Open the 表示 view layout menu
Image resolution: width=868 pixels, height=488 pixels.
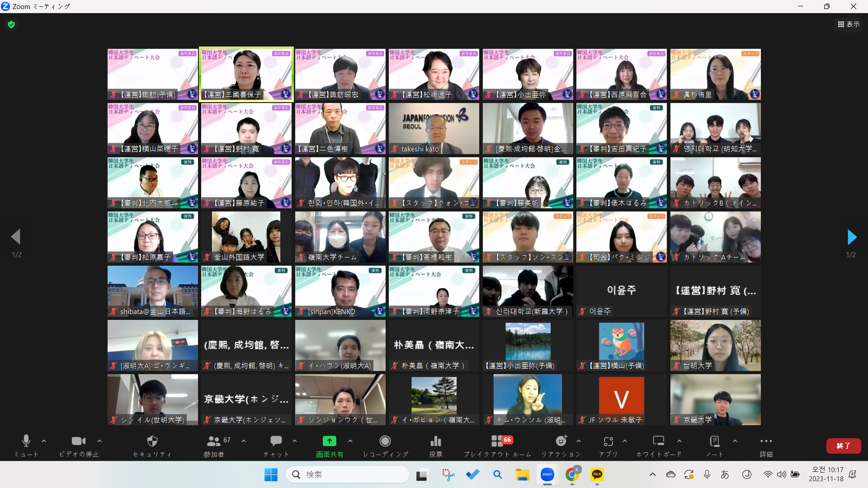[x=849, y=24]
